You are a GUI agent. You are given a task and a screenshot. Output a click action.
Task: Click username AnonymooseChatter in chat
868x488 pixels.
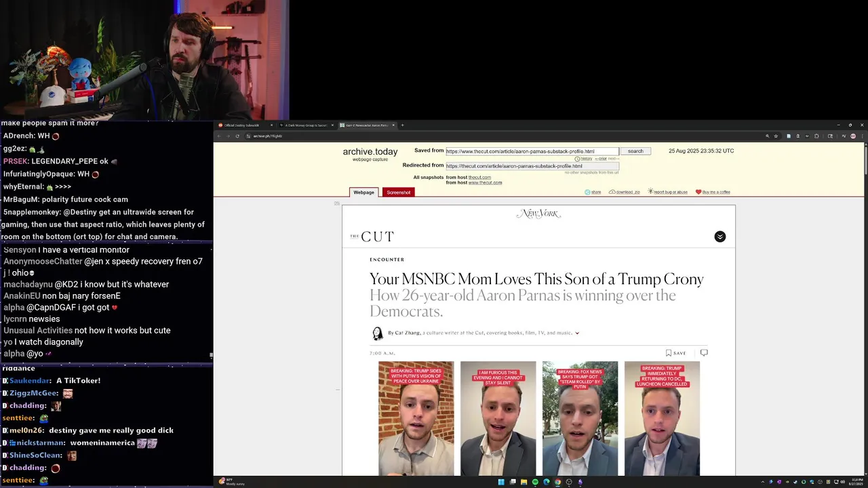point(43,262)
